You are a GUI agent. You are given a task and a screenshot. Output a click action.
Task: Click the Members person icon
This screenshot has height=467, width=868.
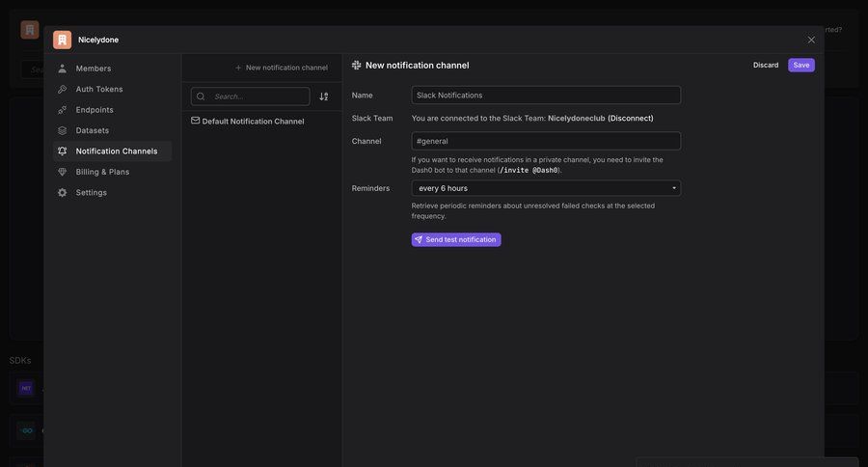pyautogui.click(x=63, y=69)
